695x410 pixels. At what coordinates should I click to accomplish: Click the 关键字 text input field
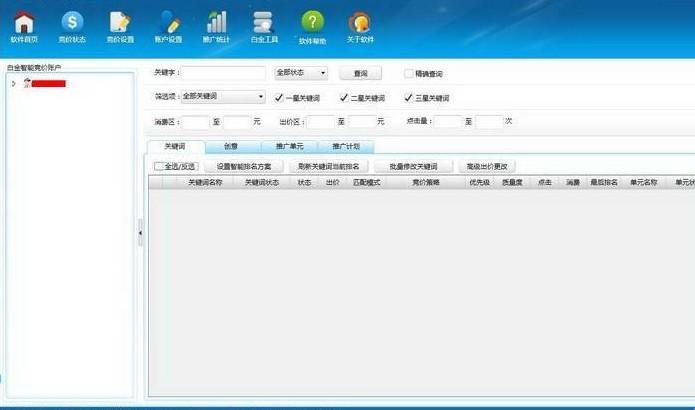223,73
